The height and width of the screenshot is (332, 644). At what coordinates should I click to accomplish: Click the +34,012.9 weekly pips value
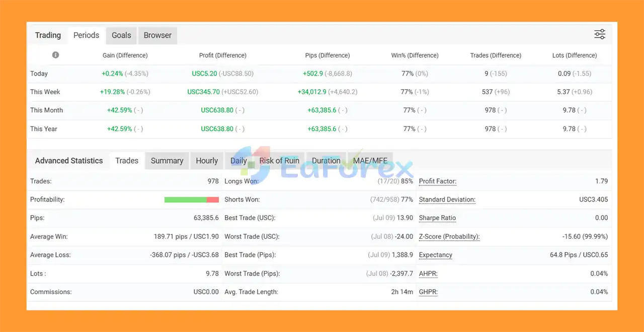pyautogui.click(x=312, y=92)
